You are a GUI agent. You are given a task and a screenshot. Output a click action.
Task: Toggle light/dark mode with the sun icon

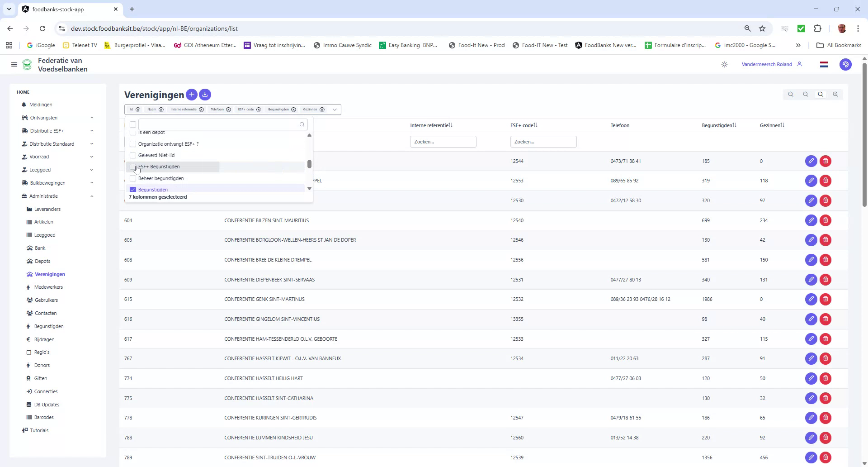coord(724,64)
